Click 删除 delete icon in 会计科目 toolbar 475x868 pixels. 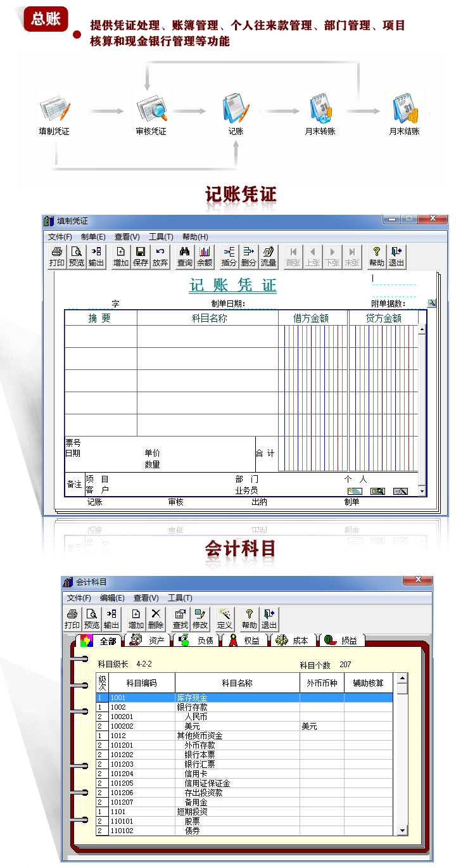pyautogui.click(x=156, y=619)
